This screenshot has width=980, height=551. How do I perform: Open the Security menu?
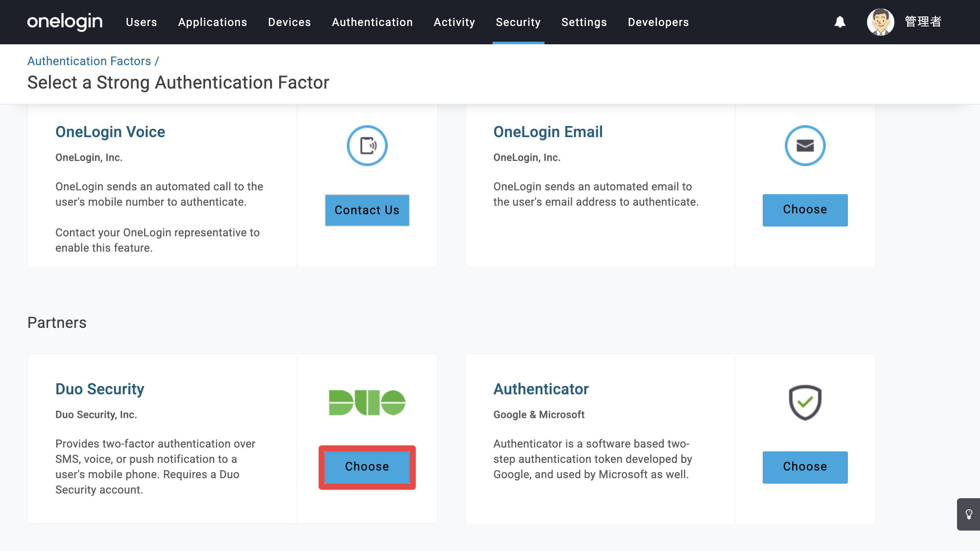pos(518,22)
